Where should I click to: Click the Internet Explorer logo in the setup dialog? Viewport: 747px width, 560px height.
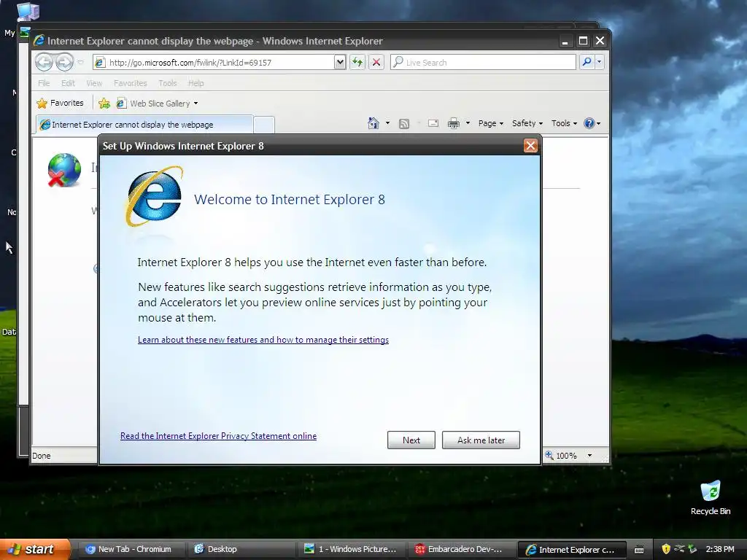coord(154,196)
